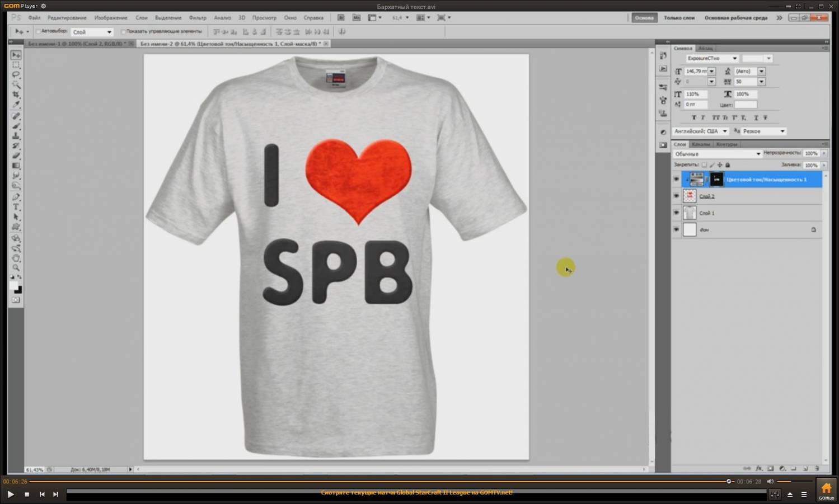The image size is (839, 504).
Task: Activate the Zoom magnifier tool
Action: [x=16, y=268]
